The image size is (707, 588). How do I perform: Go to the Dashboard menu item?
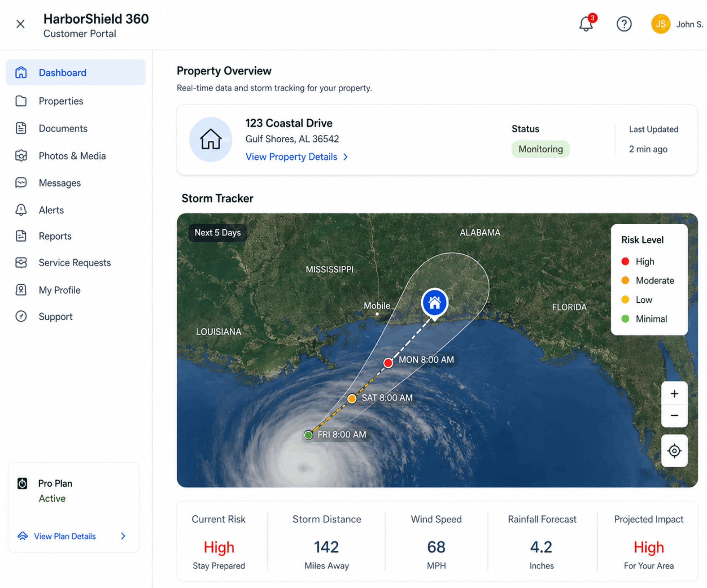pos(75,73)
